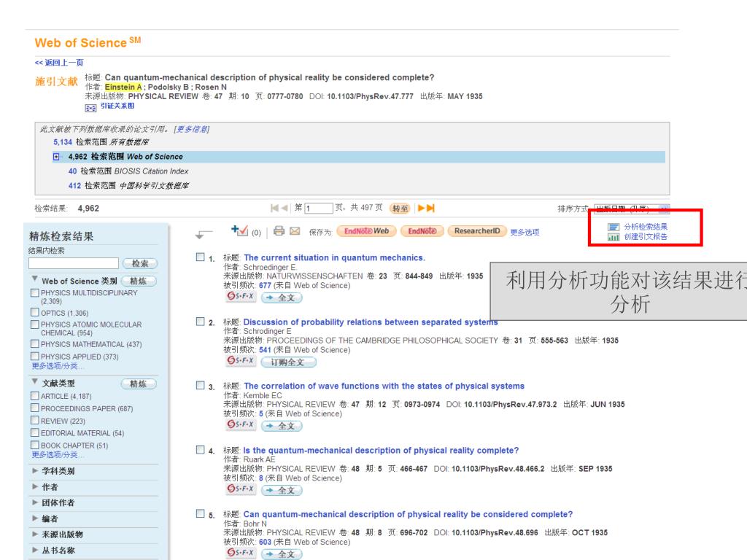Click the 检索 search-within-results button

pos(140,263)
